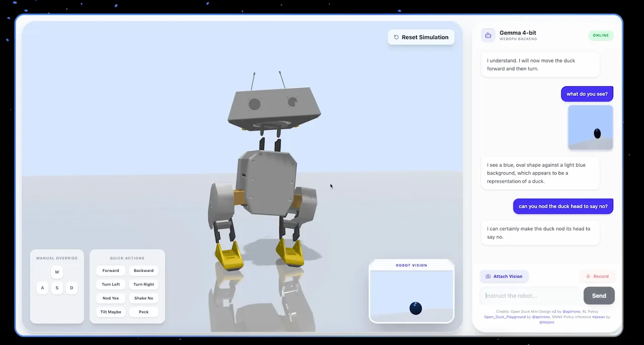644x345 pixels.
Task: Click the reset arrow icon beside Reset Simulation
Action: [x=396, y=37]
